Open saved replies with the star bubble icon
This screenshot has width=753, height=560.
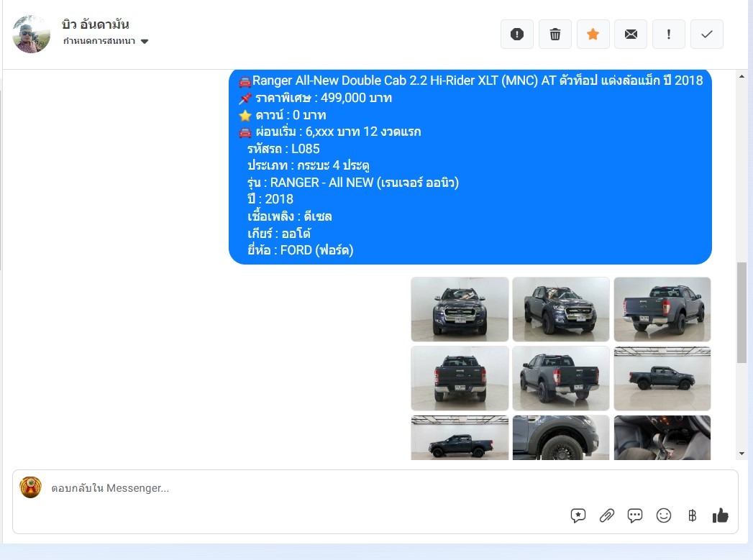pyautogui.click(x=578, y=515)
